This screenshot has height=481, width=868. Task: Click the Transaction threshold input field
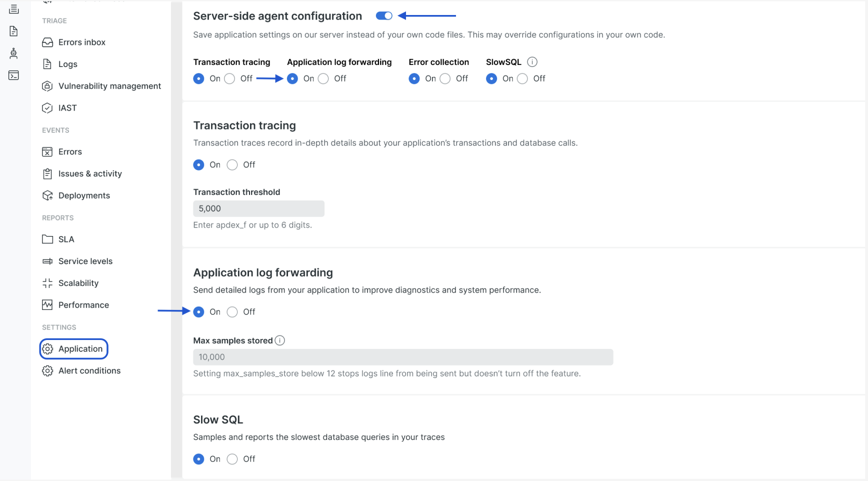258,208
